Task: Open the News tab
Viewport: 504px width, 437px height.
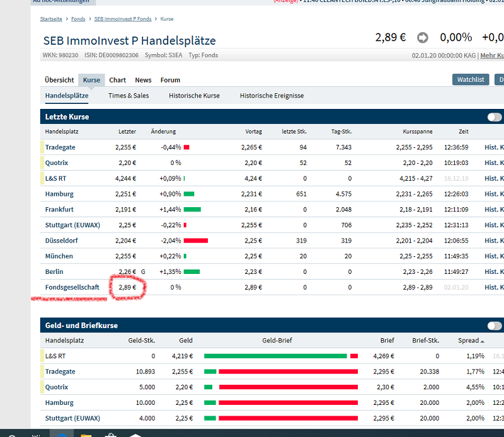Action: coord(143,80)
